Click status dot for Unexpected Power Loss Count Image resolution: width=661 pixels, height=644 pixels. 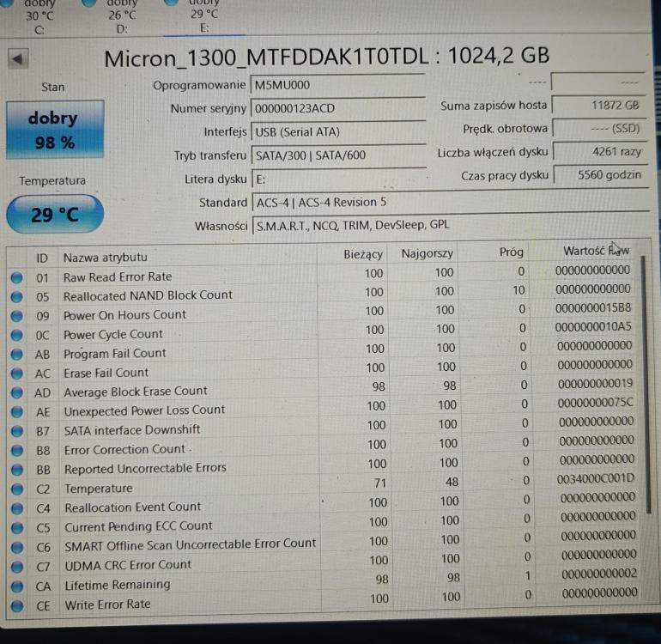[x=17, y=412]
